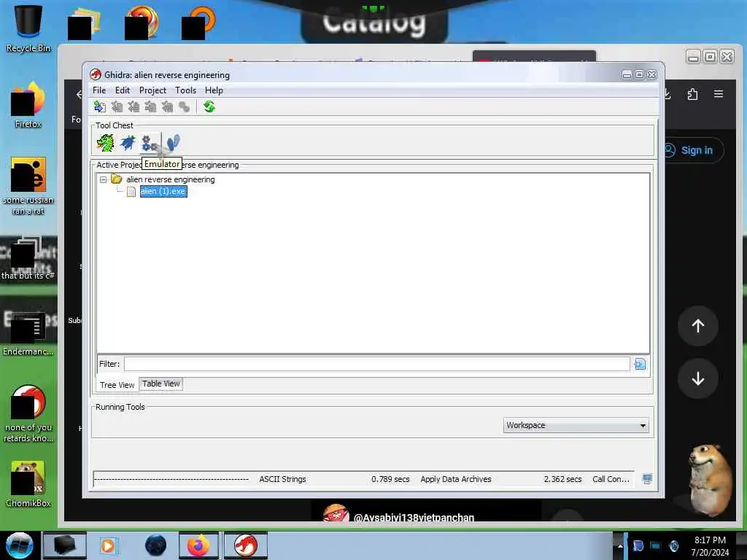Open the File menu in Ghidra

(99, 90)
